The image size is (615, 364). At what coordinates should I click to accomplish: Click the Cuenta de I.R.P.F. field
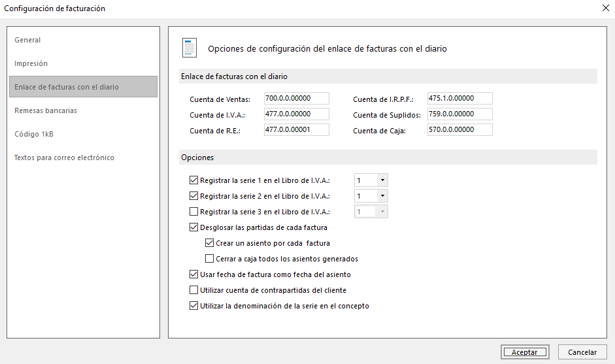click(459, 99)
